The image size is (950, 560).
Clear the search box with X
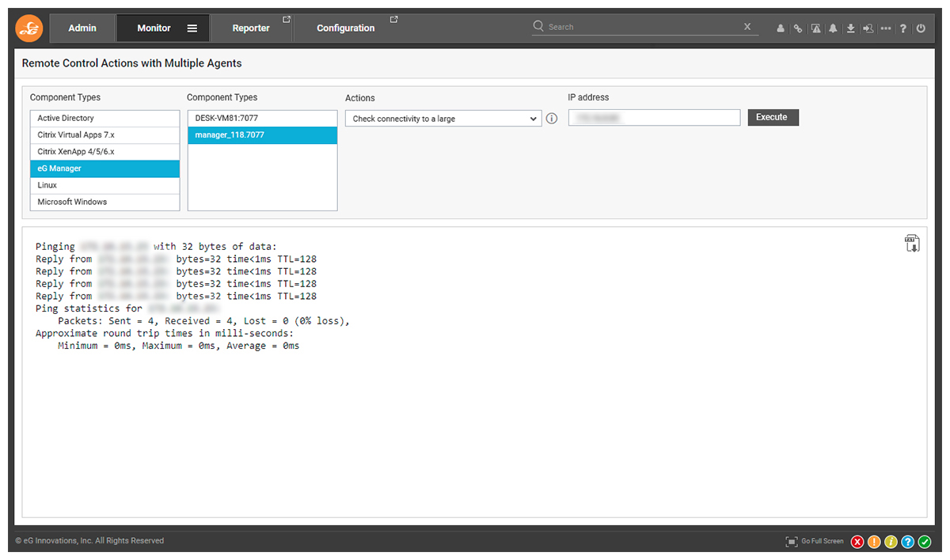(747, 27)
